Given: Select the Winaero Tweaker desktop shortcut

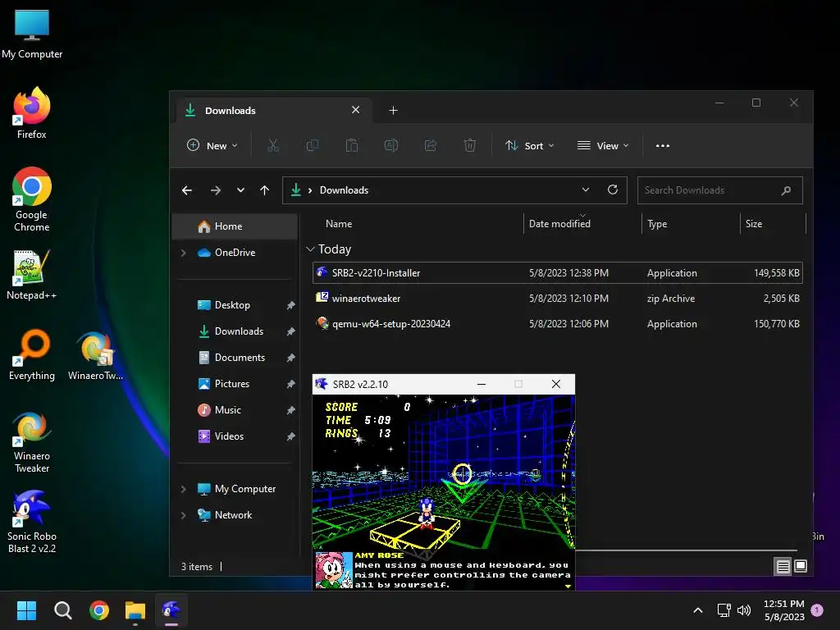Looking at the screenshot, I should pos(32,442).
